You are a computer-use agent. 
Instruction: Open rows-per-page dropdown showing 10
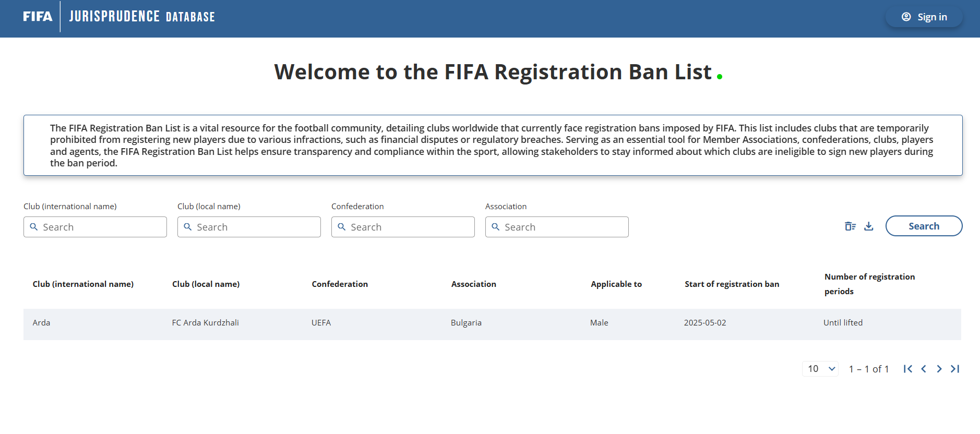tap(820, 369)
